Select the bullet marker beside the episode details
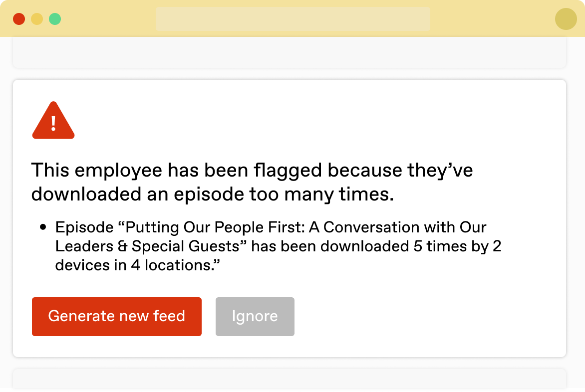This screenshot has width=585, height=392. click(x=43, y=227)
